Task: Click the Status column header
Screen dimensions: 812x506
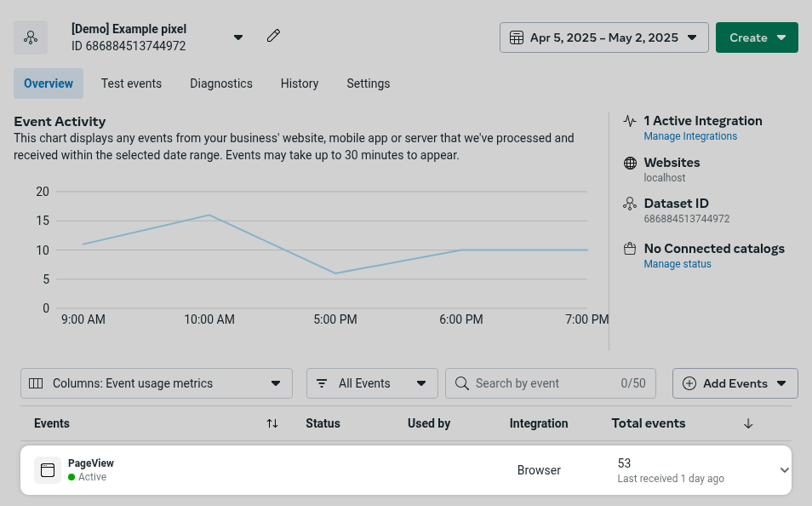Action: 323,423
